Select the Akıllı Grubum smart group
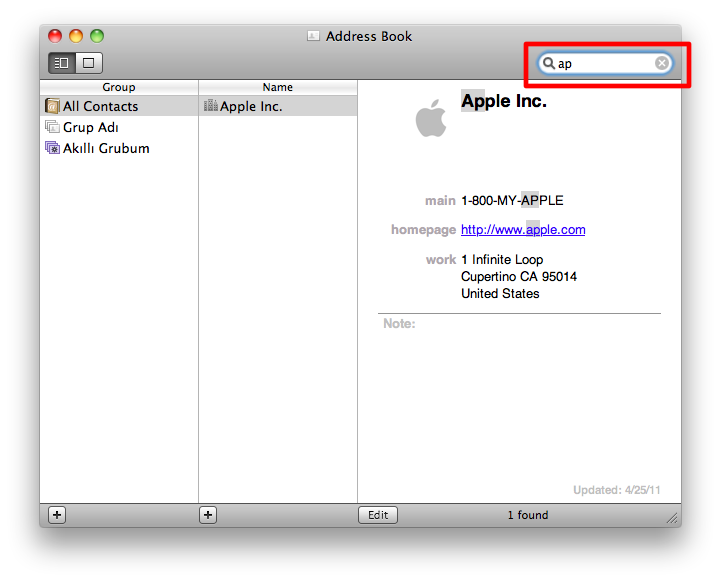The image size is (721, 582). pos(106,148)
